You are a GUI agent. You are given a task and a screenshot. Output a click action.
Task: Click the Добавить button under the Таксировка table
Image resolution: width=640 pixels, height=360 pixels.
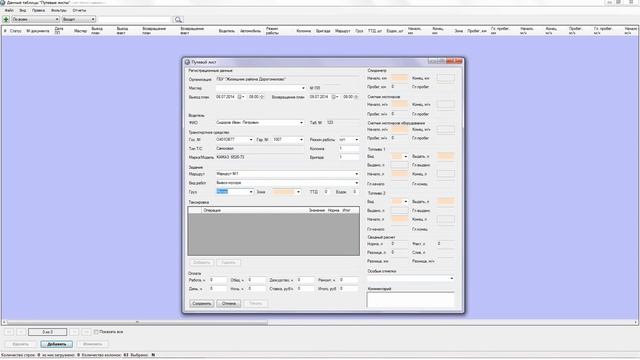[x=202, y=262]
